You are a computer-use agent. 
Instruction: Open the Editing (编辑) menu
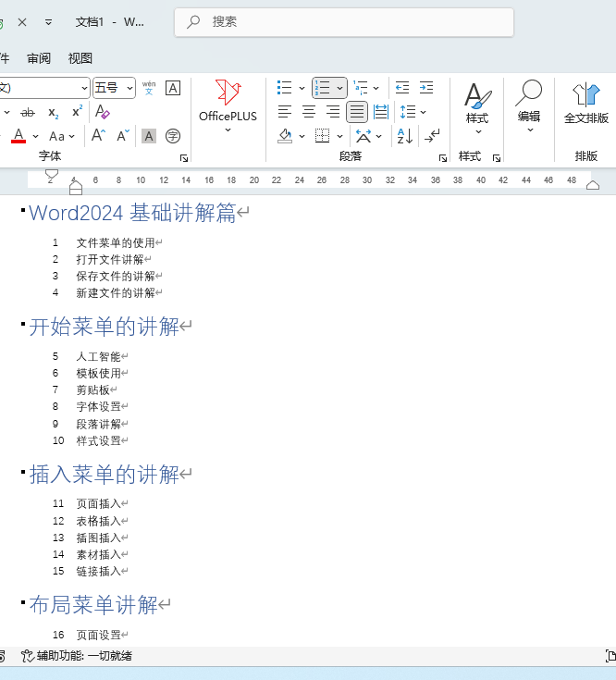click(529, 106)
